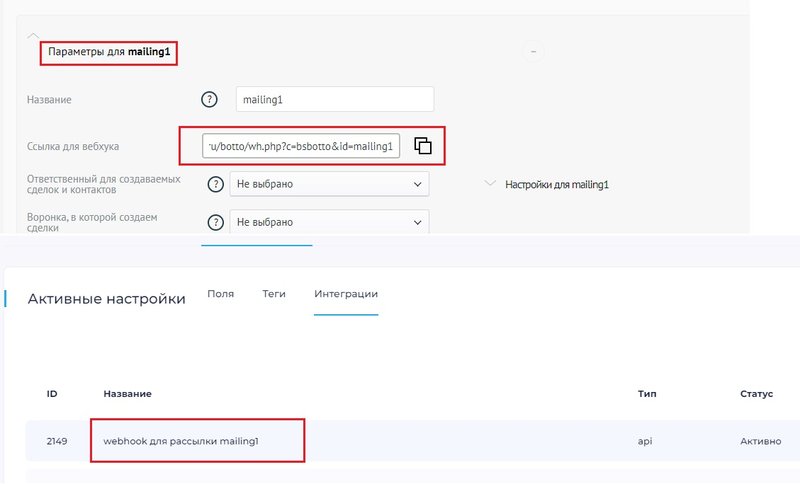Open the Ответственный dropdown showing Не выбрано

pos(329,184)
